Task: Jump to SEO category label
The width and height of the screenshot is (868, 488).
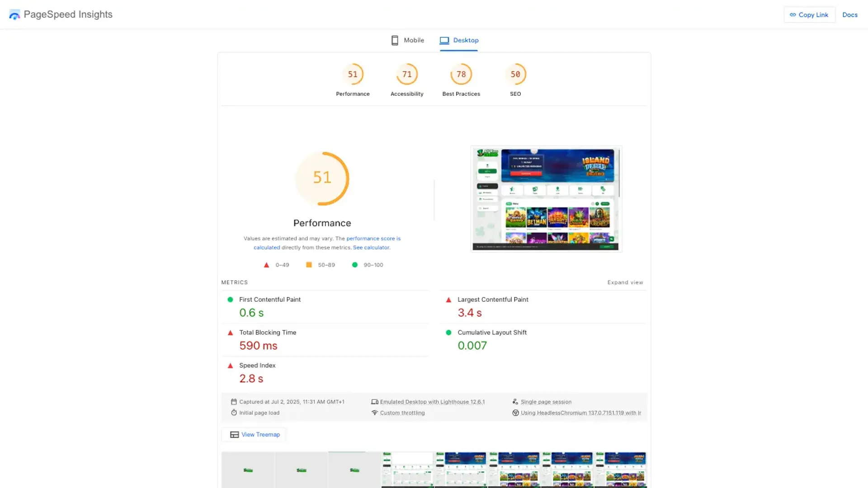Action: tap(515, 94)
